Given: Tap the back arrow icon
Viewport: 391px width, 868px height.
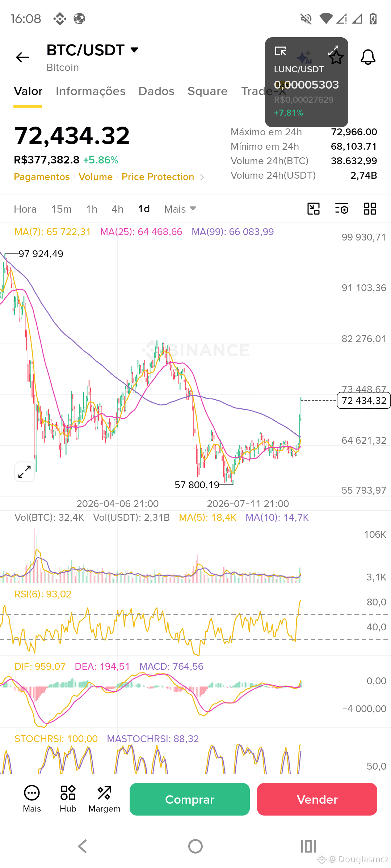Looking at the screenshot, I should click(22, 57).
